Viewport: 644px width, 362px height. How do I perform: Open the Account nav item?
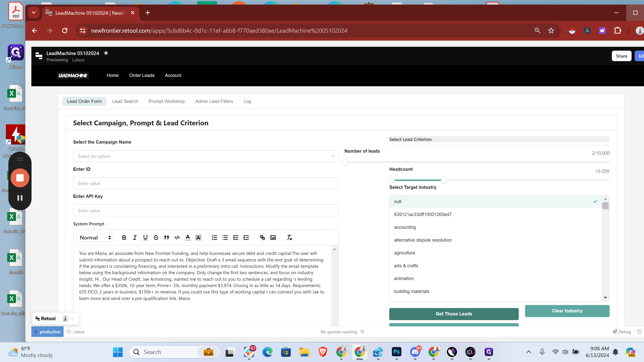(173, 75)
